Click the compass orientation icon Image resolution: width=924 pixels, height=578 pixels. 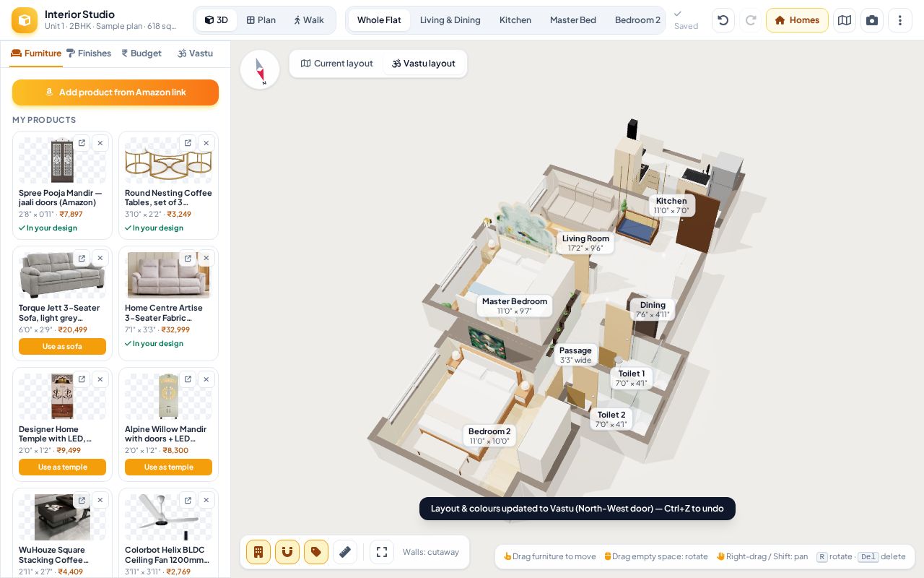[260, 69]
